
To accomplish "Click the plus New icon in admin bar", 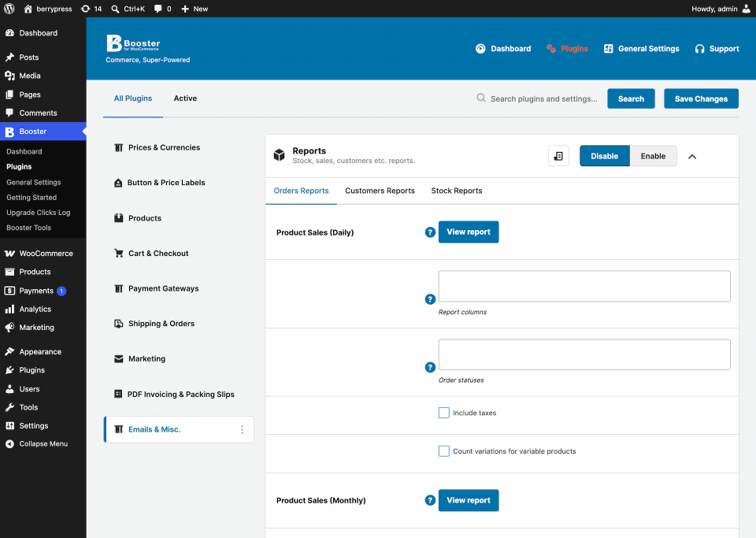I will tap(184, 9).
